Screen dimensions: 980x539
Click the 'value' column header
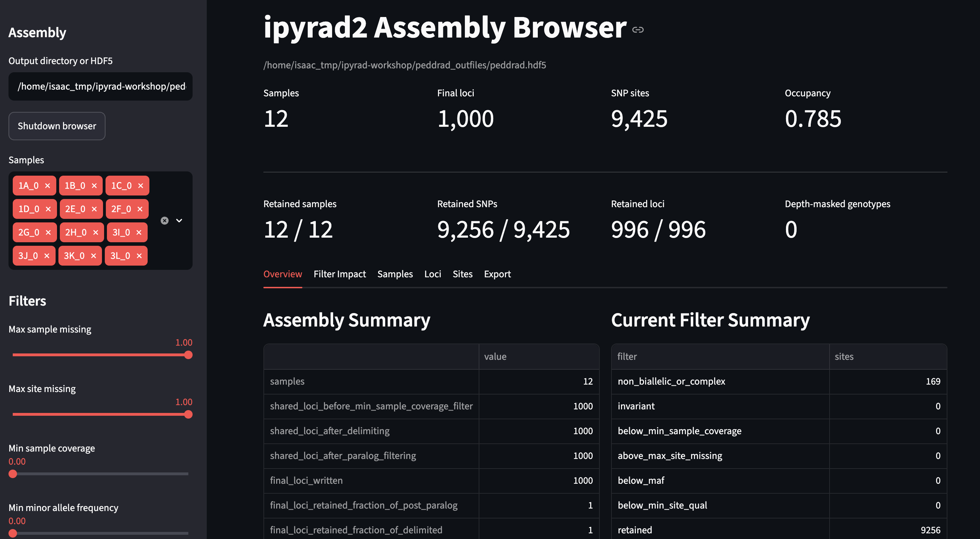coord(539,357)
